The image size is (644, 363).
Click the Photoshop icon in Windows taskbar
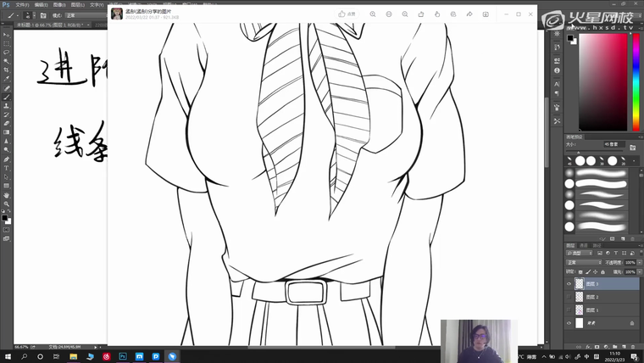(123, 357)
